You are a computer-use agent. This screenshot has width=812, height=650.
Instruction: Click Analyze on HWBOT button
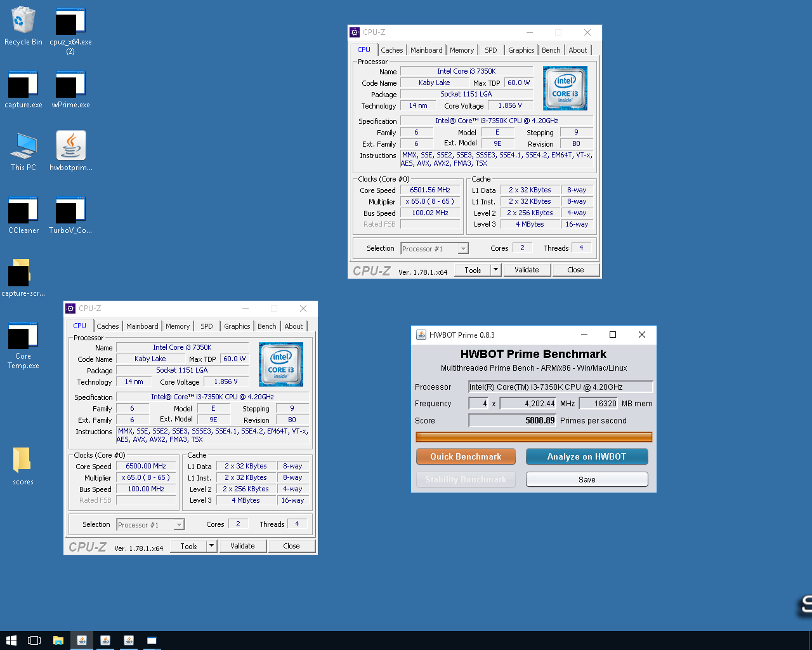pyautogui.click(x=587, y=456)
